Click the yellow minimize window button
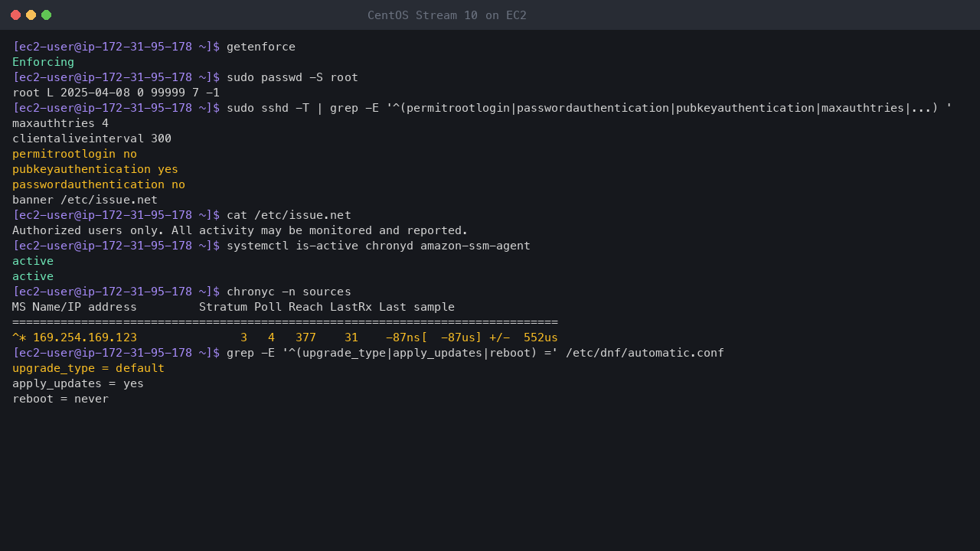Image resolution: width=980 pixels, height=551 pixels. [x=31, y=15]
